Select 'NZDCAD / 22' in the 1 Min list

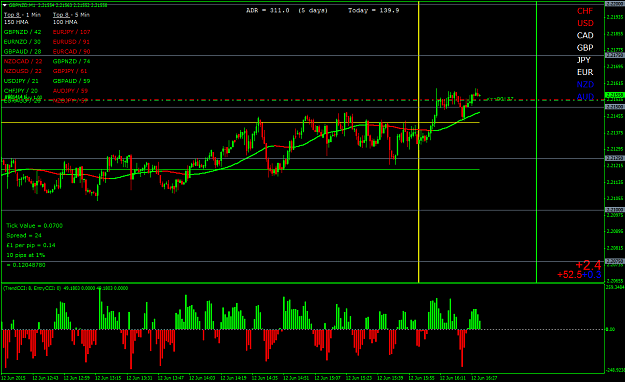click(x=23, y=61)
